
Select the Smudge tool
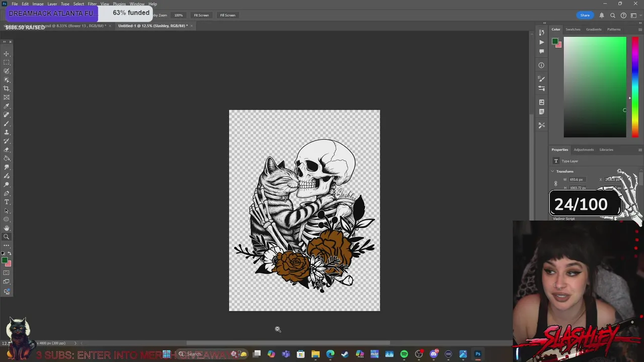(7, 167)
